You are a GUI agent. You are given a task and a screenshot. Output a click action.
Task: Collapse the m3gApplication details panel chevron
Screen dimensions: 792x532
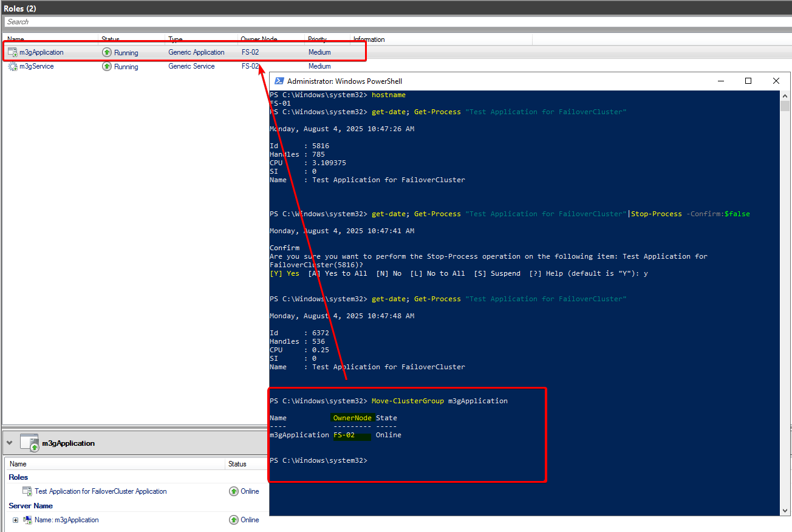tap(9, 443)
